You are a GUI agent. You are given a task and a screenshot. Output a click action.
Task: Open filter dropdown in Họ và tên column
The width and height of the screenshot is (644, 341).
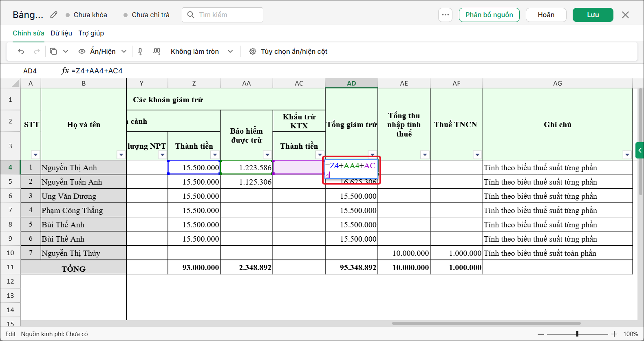[x=121, y=155]
